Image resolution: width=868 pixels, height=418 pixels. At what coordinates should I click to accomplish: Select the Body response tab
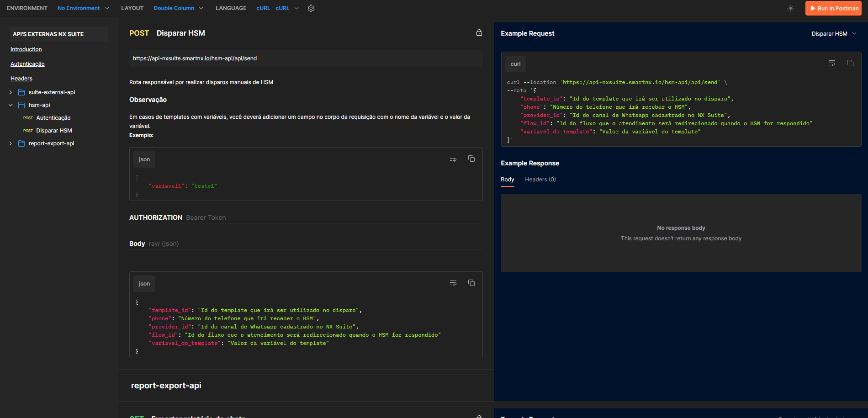click(x=507, y=180)
